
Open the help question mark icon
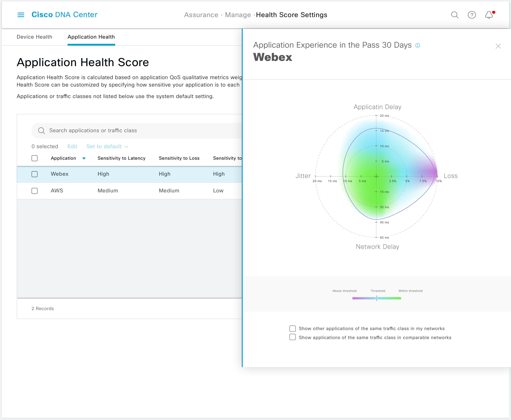(x=472, y=15)
